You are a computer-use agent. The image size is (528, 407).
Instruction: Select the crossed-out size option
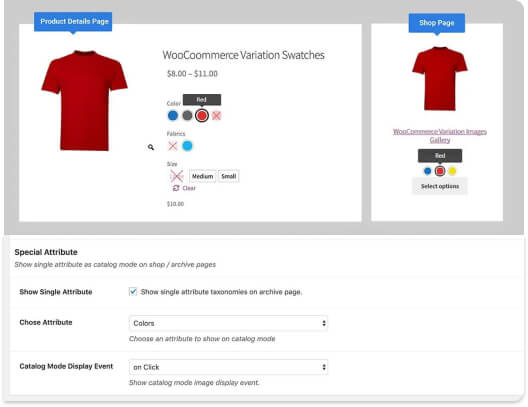coord(177,176)
